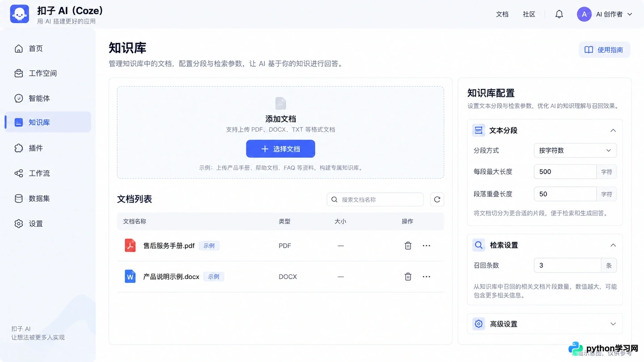Open notifications bell icon

pyautogui.click(x=559, y=14)
